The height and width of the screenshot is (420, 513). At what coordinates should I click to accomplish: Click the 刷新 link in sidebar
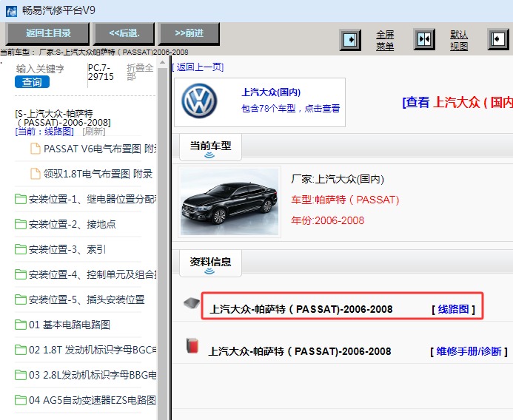(x=94, y=132)
